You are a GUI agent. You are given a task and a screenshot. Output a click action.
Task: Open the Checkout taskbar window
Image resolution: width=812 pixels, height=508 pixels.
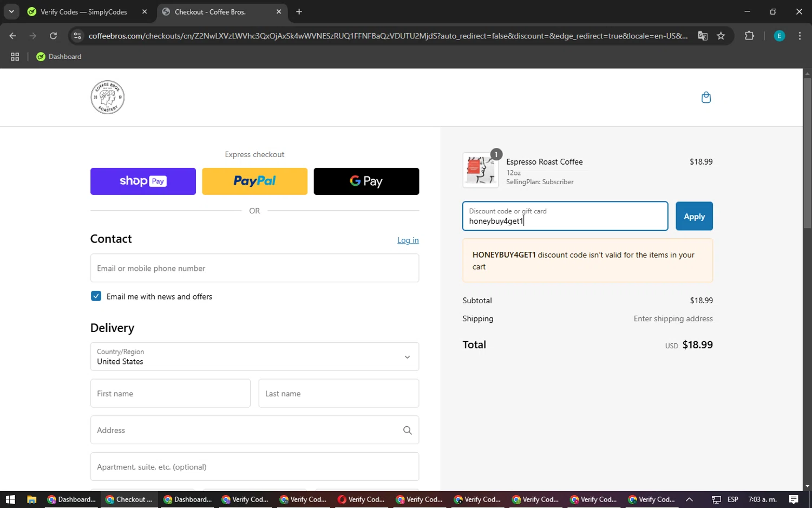pyautogui.click(x=129, y=499)
